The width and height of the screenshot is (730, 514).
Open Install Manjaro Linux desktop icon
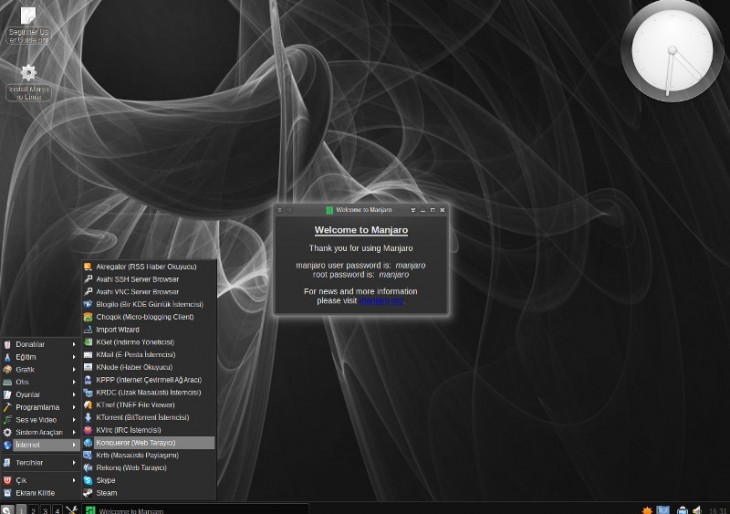(x=28, y=82)
